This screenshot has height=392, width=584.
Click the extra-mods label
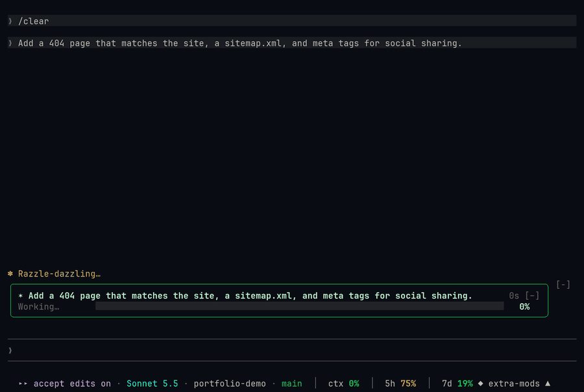[514, 384]
